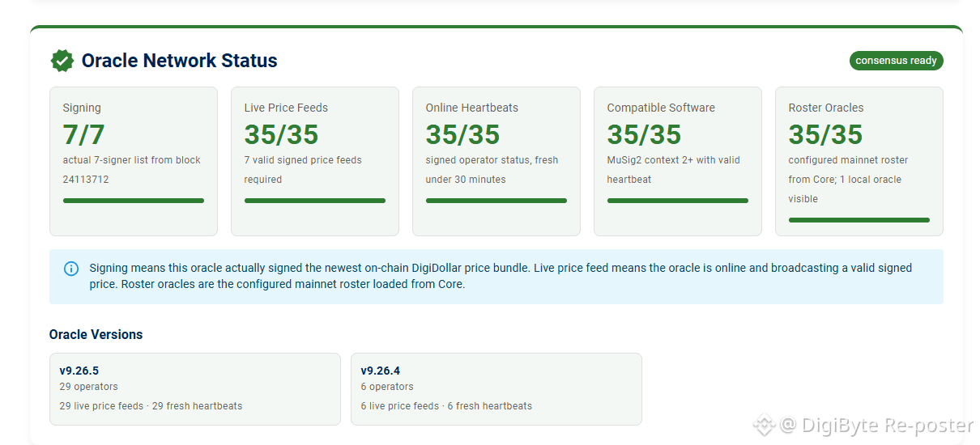
Task: Select the Live Price Feeds card
Action: (315, 162)
